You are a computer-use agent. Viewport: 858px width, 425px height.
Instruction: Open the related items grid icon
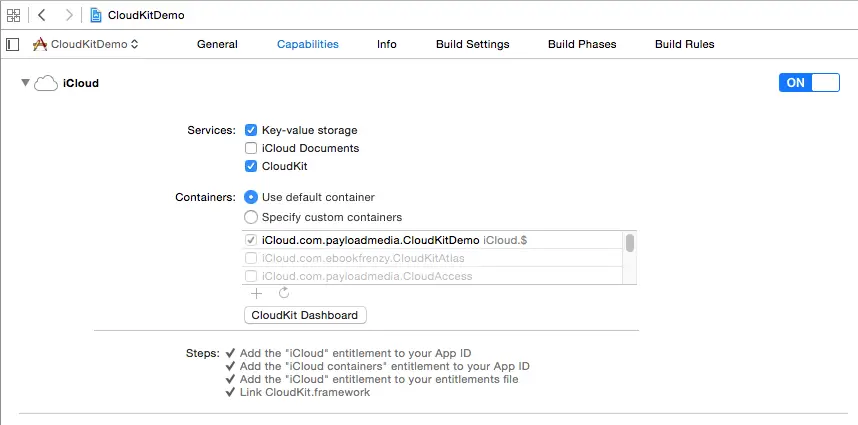[14, 15]
